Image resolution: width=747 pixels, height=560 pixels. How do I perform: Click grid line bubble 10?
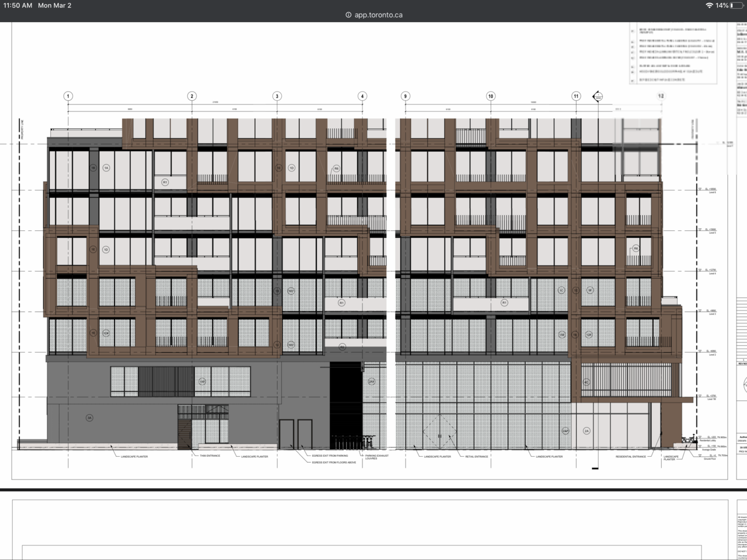click(491, 96)
